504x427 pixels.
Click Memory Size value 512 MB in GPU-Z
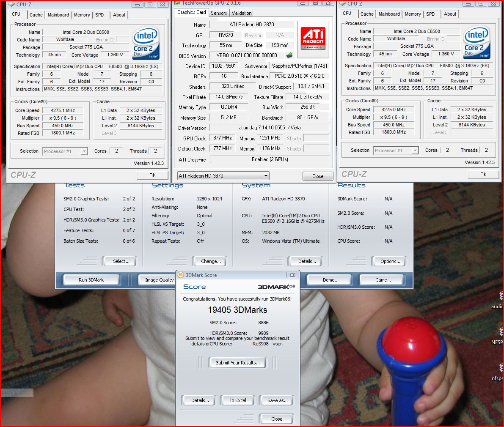click(x=229, y=118)
